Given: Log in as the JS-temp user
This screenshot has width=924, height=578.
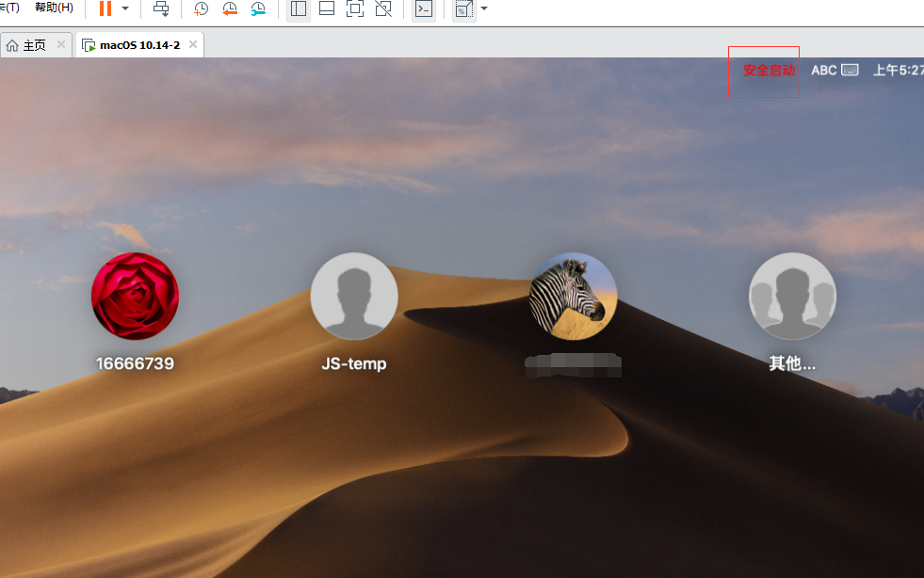Looking at the screenshot, I should [x=354, y=313].
